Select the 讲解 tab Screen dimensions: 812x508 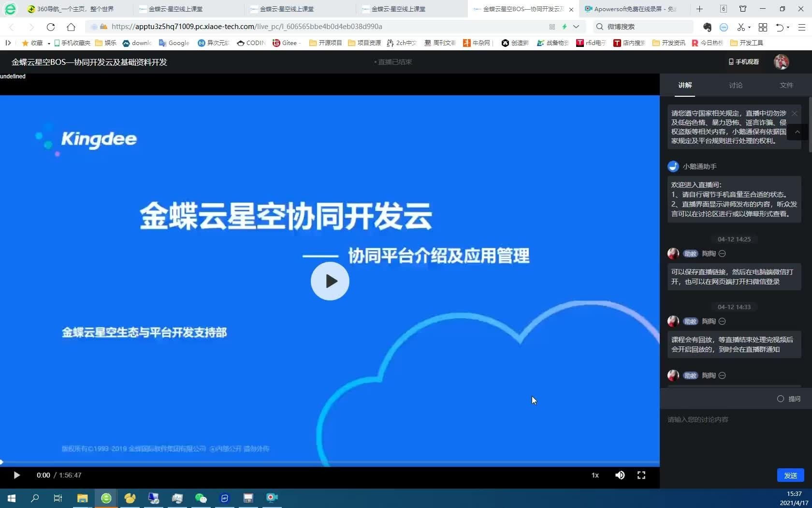pyautogui.click(x=685, y=85)
